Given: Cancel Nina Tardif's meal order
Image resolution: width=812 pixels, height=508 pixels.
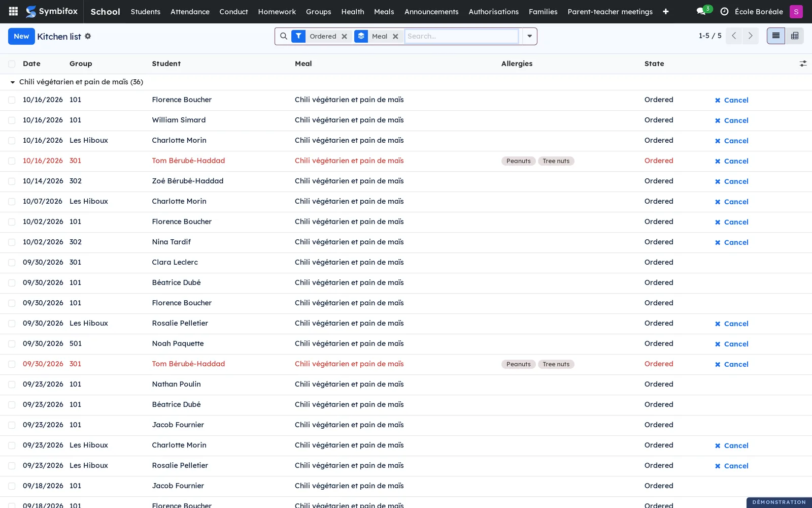Looking at the screenshot, I should [731, 242].
